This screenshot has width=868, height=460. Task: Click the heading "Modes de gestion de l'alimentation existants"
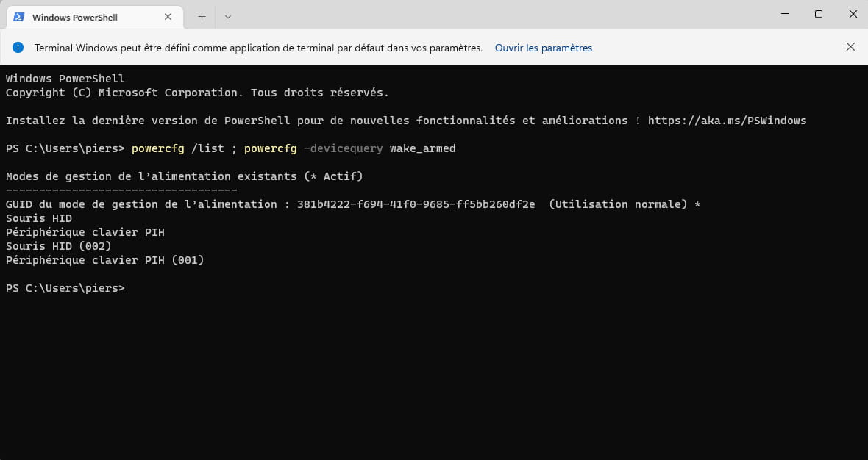click(x=151, y=176)
